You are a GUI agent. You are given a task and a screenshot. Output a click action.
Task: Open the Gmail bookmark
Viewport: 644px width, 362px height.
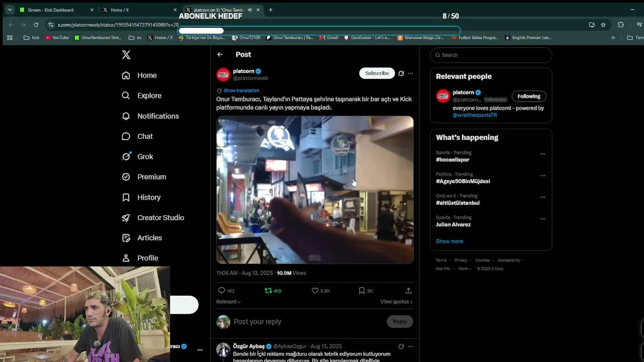click(329, 38)
